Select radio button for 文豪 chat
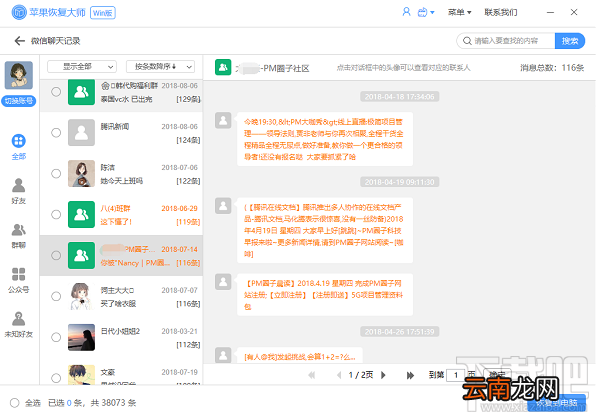This screenshot has width=596, height=417. pyautogui.click(x=56, y=378)
